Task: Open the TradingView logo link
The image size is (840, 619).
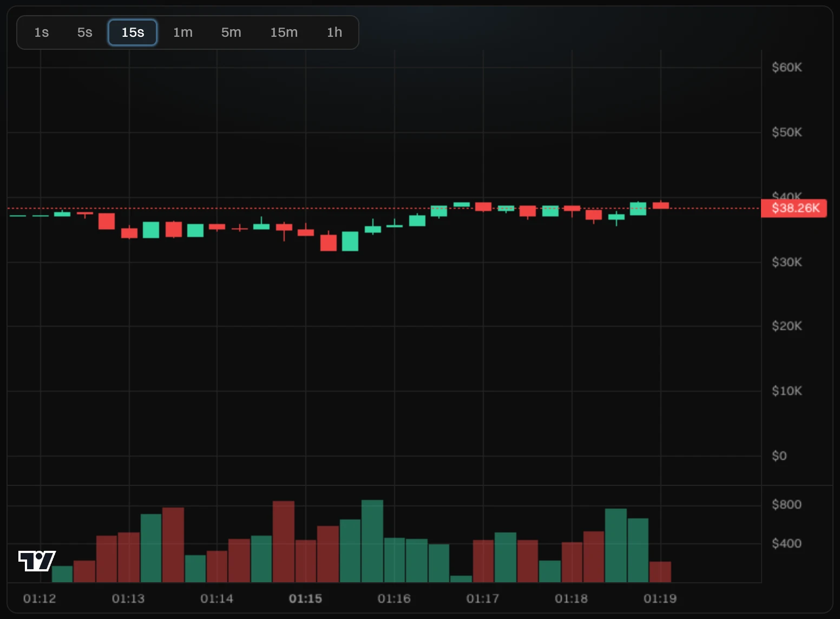Action: tap(37, 561)
